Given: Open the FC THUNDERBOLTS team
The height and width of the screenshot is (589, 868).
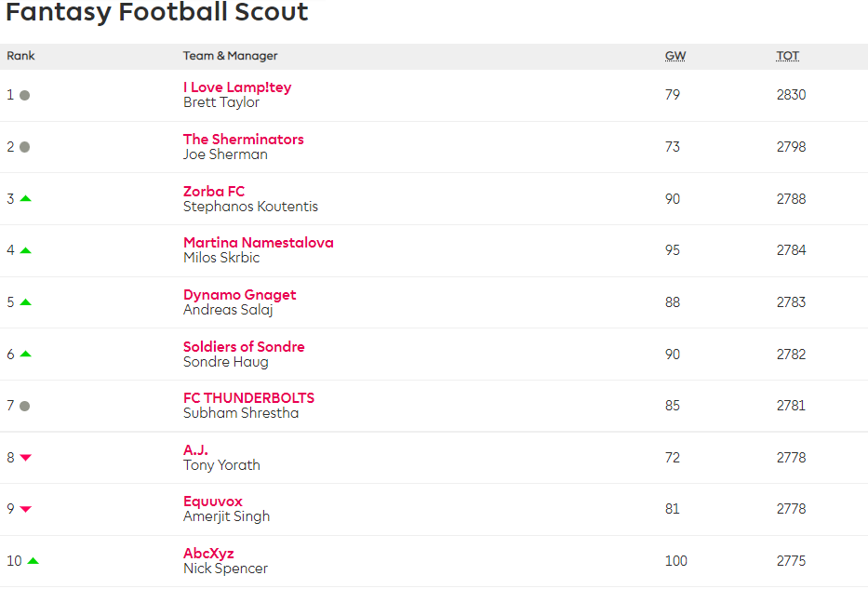Looking at the screenshot, I should [248, 398].
